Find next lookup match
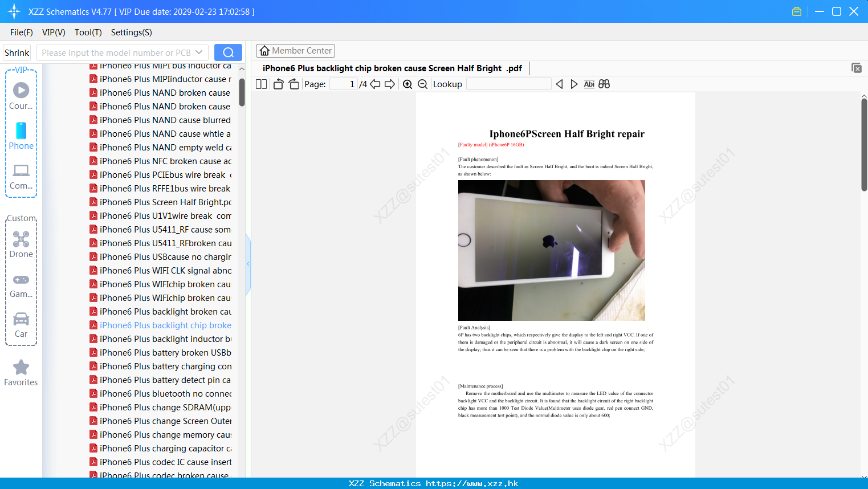868x489 pixels. coord(574,84)
